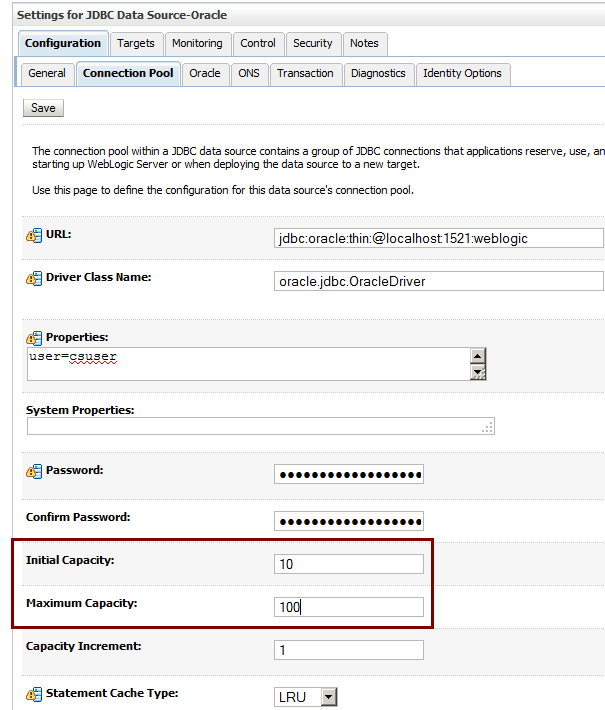The image size is (605, 710).
Task: Open the Identity Options sub-tab
Action: (462, 73)
